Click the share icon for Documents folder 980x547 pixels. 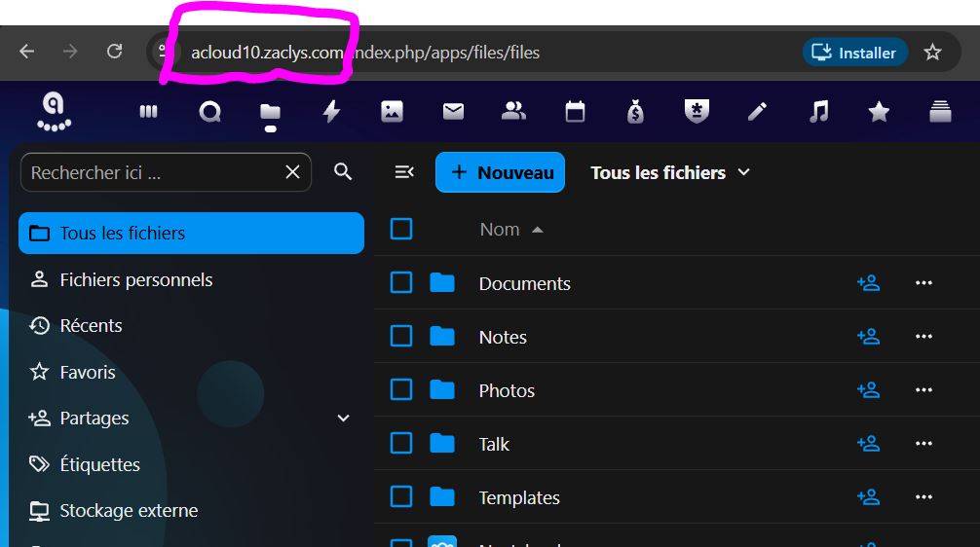tap(868, 283)
